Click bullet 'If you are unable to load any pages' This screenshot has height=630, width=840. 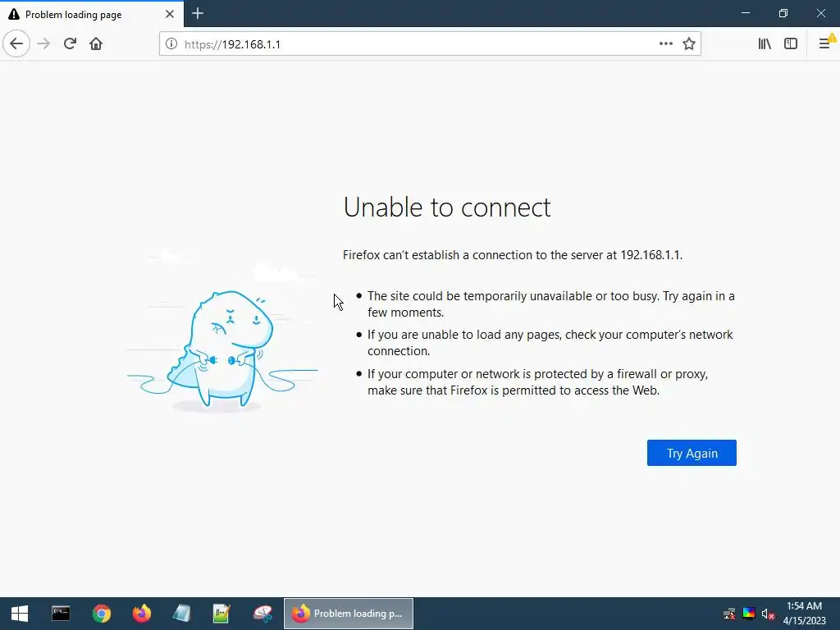click(550, 342)
